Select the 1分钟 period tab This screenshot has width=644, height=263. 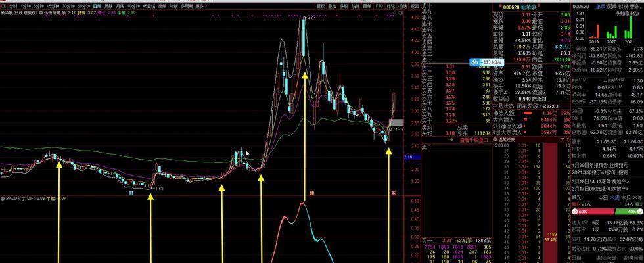click(26, 6)
